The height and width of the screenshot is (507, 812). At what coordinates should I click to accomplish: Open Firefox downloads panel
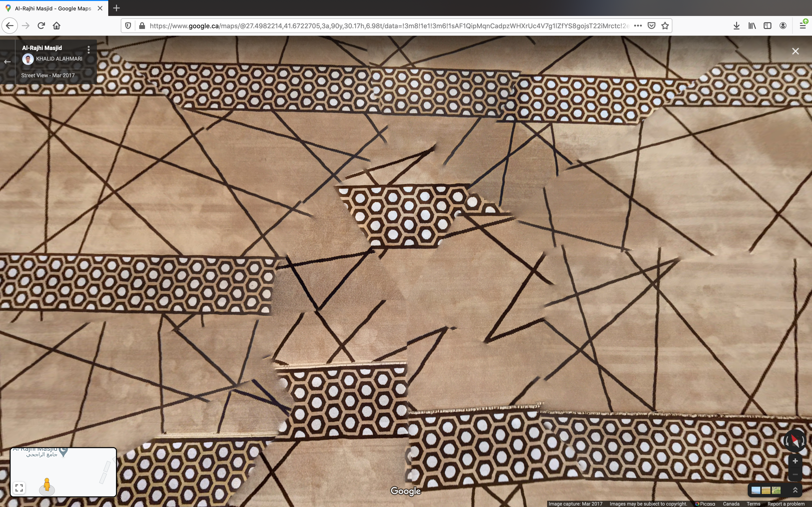737,26
